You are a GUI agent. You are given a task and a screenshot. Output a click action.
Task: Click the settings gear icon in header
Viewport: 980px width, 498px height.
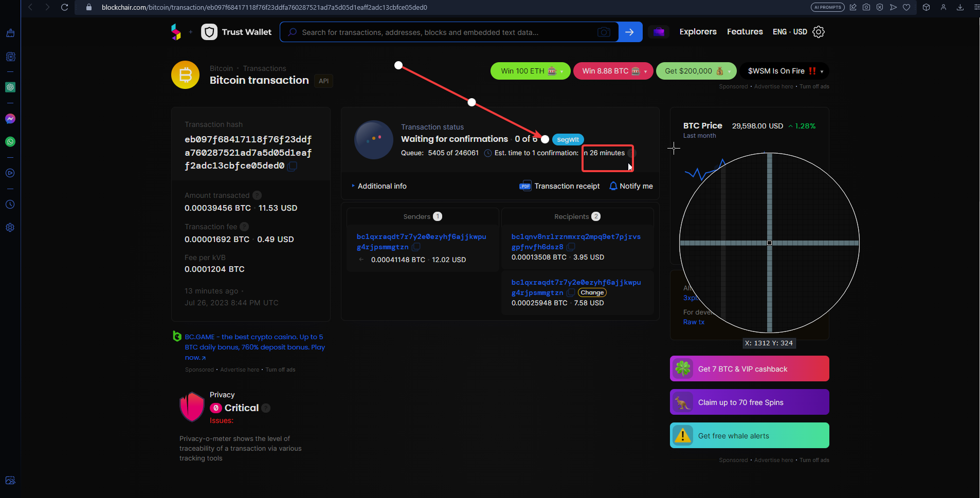819,32
